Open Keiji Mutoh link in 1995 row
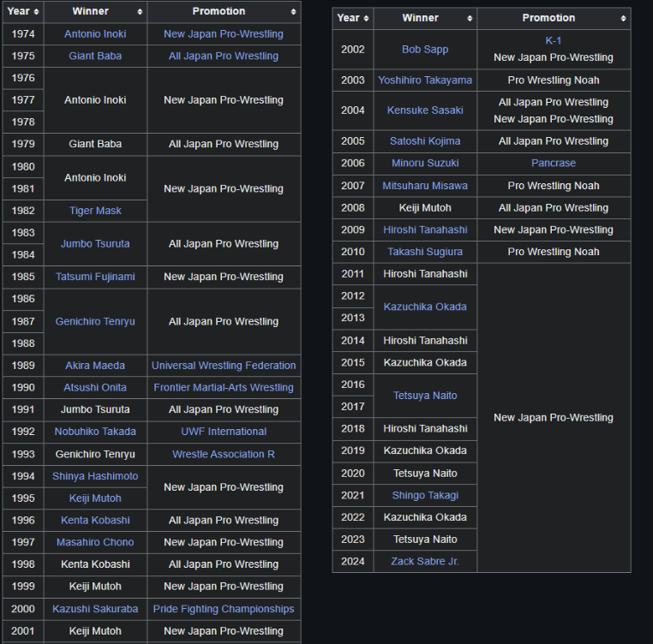 pyautogui.click(x=95, y=498)
